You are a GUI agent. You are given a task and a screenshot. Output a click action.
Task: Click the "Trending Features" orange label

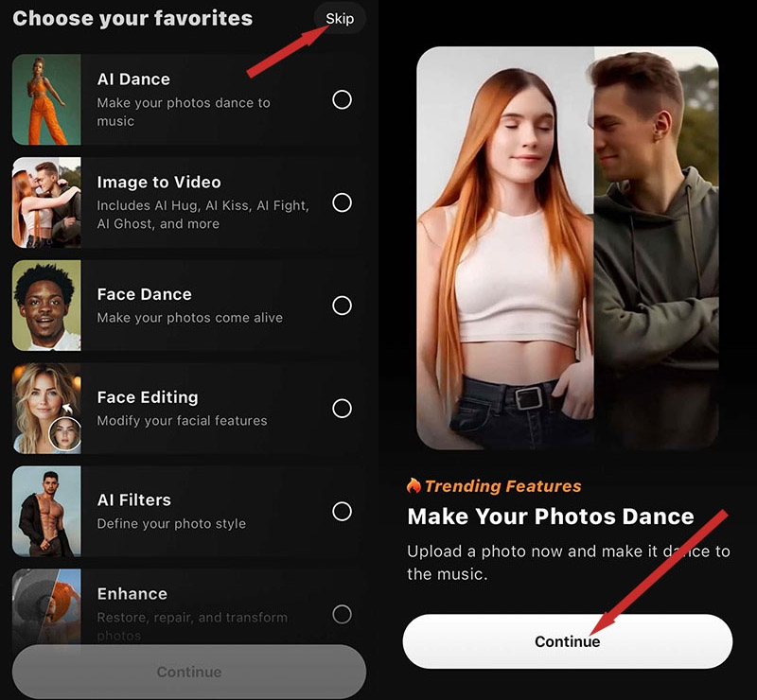point(503,486)
